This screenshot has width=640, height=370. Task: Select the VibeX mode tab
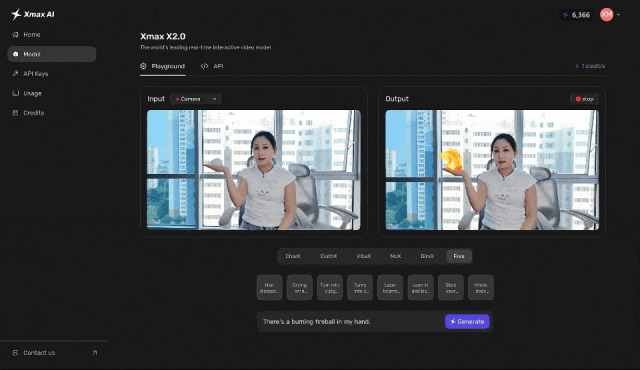pyautogui.click(x=364, y=256)
